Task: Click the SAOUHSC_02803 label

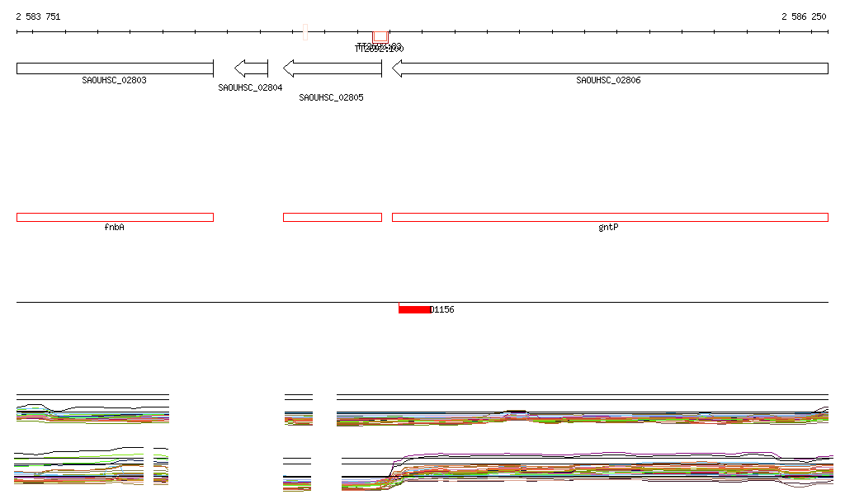Action: tap(114, 80)
